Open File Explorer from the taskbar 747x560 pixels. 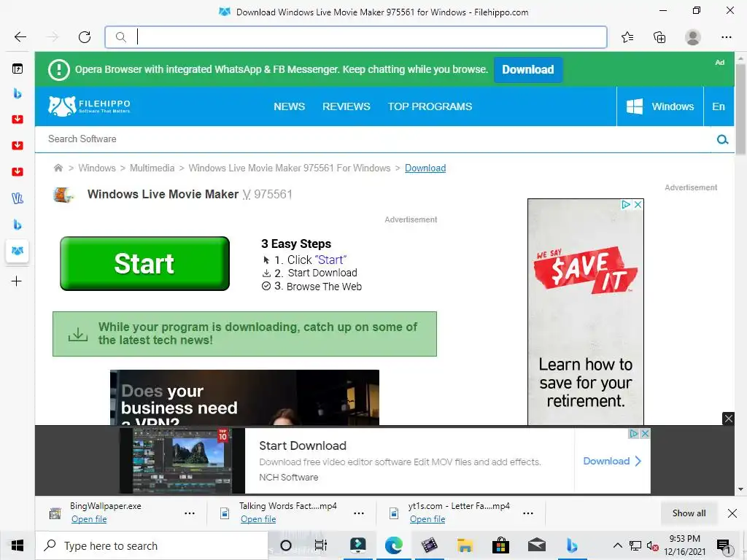(x=465, y=545)
